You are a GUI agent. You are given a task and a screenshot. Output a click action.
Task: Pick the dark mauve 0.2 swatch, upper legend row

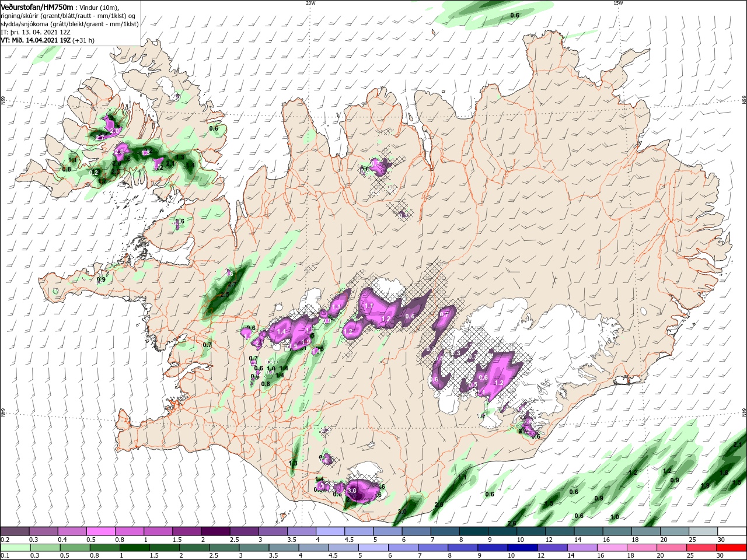point(15,531)
